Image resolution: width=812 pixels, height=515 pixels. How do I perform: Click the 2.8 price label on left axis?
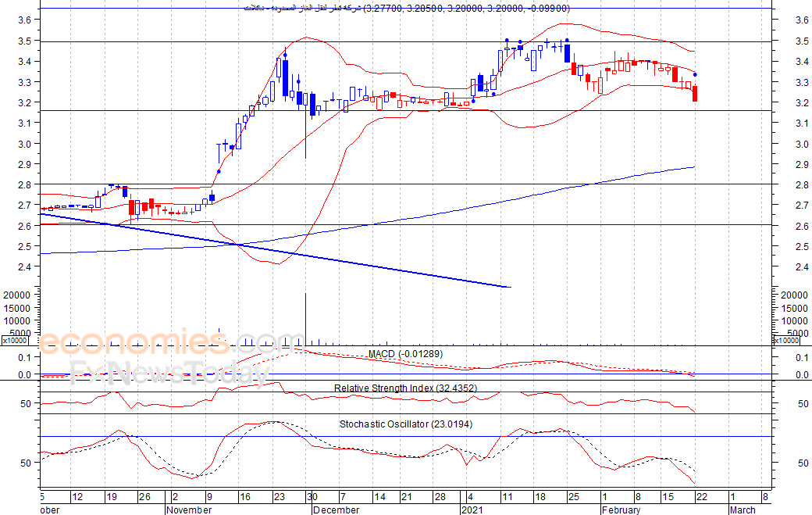(x=25, y=185)
